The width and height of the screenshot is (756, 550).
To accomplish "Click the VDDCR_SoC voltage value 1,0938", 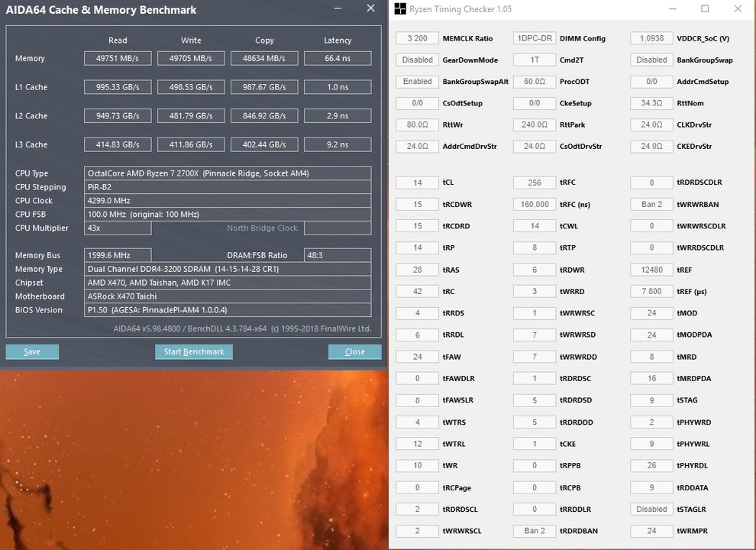I will click(651, 38).
